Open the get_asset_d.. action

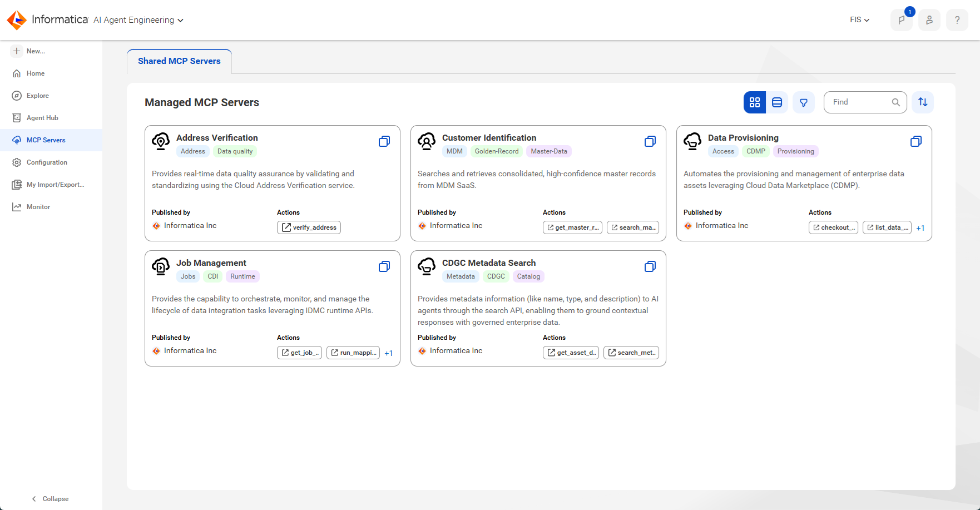pyautogui.click(x=571, y=353)
